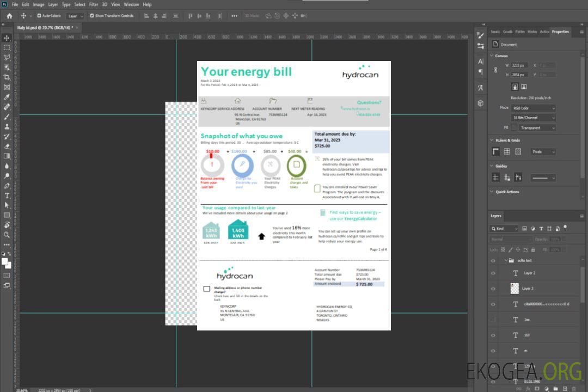Viewport: 588px width, 392px height.
Task: Uncheck the Auto-Select checkbox
Action: tap(39, 16)
